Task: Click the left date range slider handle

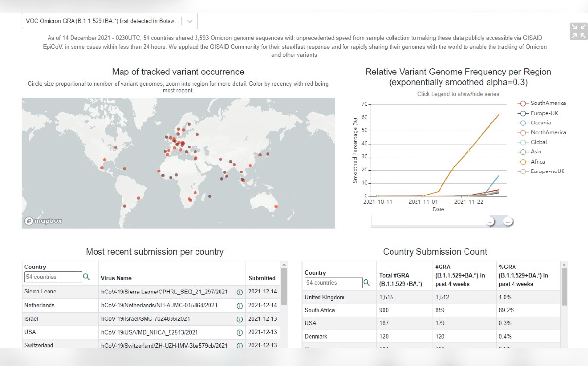Action: [x=490, y=221]
